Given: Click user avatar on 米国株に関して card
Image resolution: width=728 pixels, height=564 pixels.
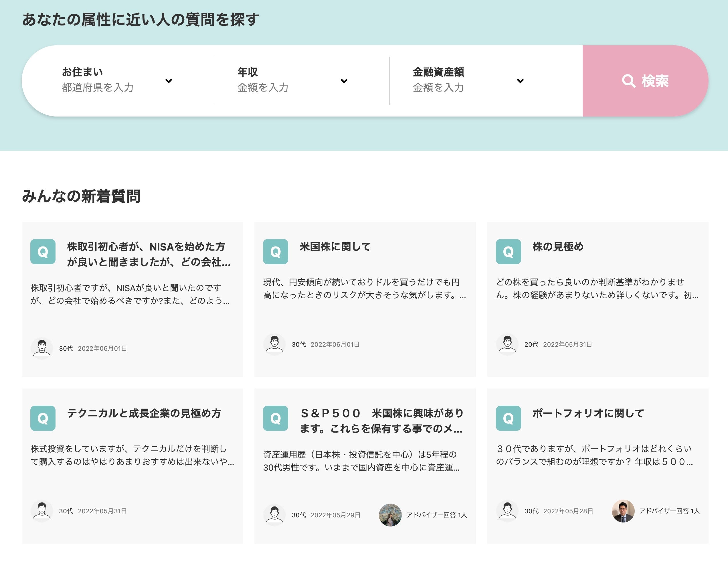Looking at the screenshot, I should tap(274, 344).
